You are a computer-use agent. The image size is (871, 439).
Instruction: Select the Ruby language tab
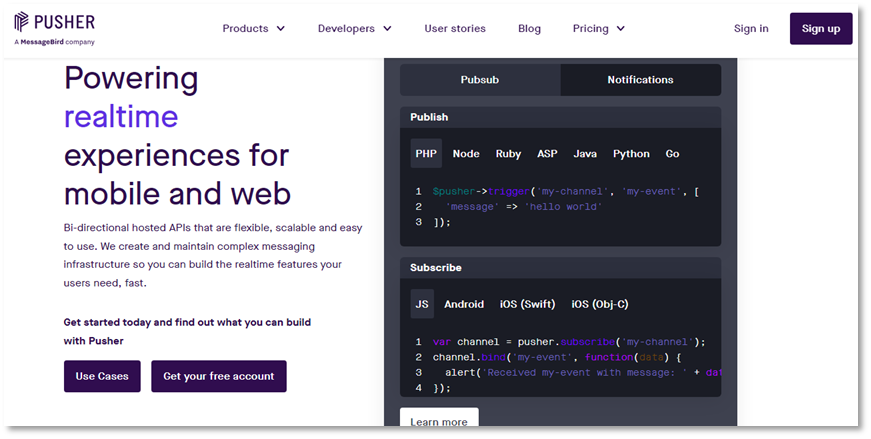[x=508, y=154]
